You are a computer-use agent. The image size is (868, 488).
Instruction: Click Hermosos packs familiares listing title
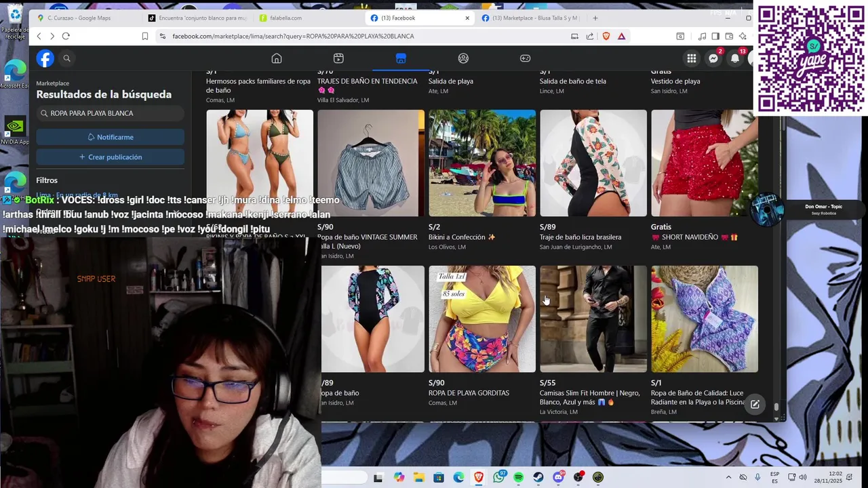pyautogui.click(x=258, y=85)
